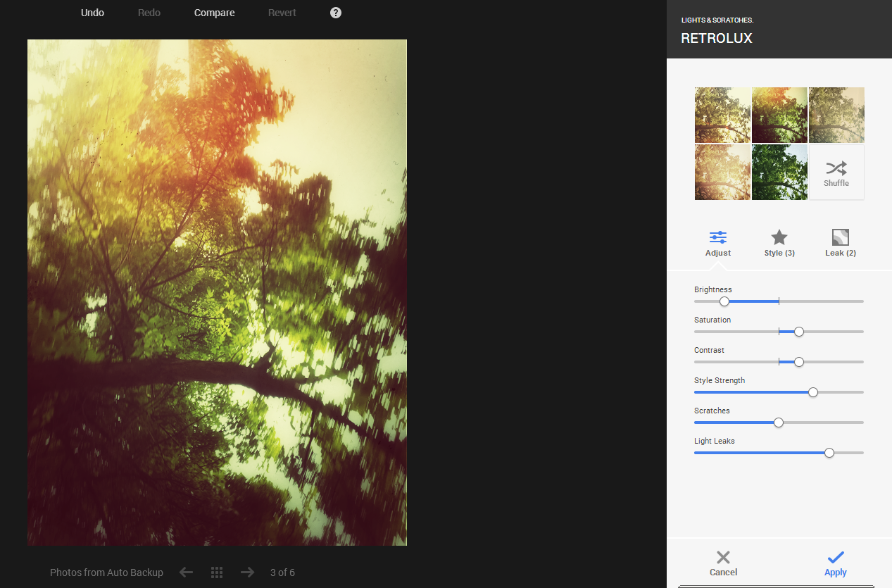Viewport: 892px width, 588px height.
Task: Open the photo grid view icon
Action: (x=217, y=573)
